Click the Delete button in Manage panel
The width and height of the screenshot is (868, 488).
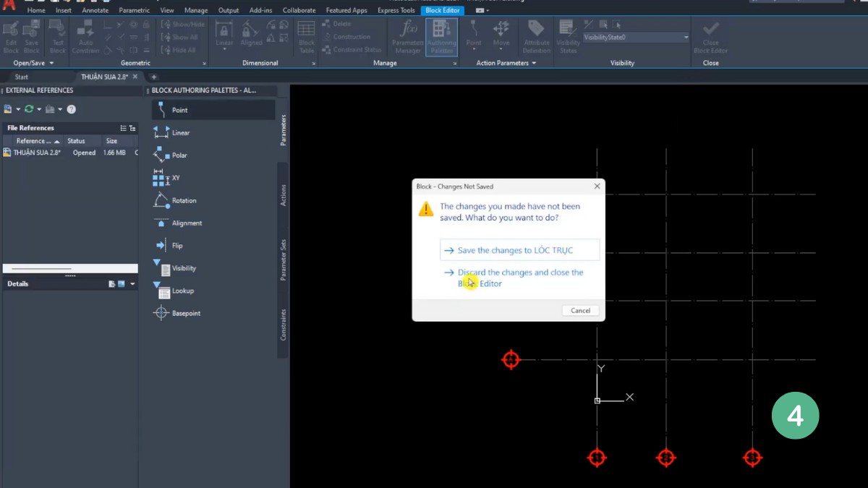tap(337, 24)
